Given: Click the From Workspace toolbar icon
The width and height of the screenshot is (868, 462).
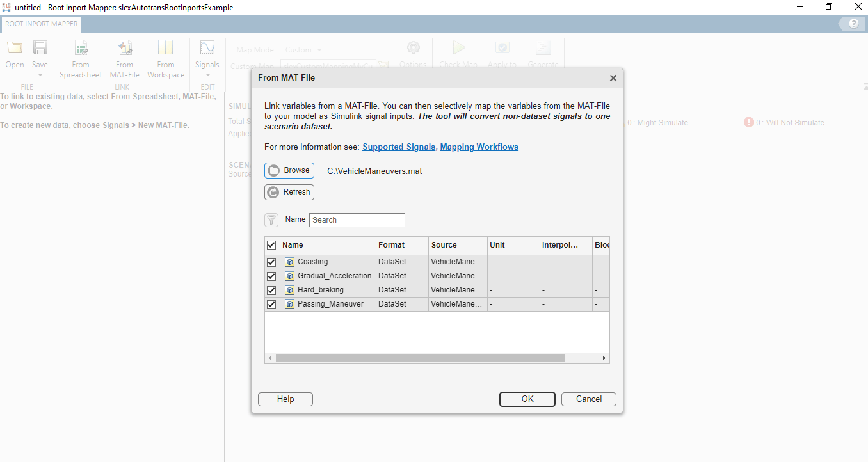Looking at the screenshot, I should pos(165,48).
